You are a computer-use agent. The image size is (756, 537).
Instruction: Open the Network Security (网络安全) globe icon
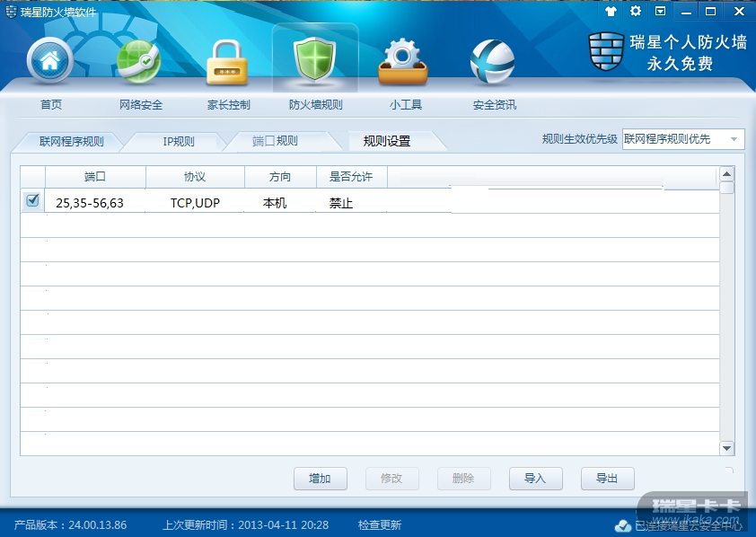pyautogui.click(x=139, y=61)
